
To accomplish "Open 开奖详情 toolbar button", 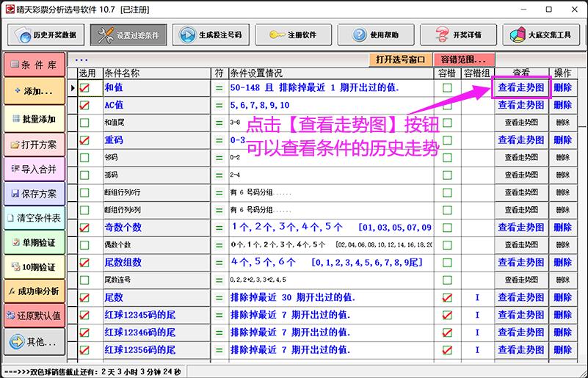I will click(x=461, y=34).
